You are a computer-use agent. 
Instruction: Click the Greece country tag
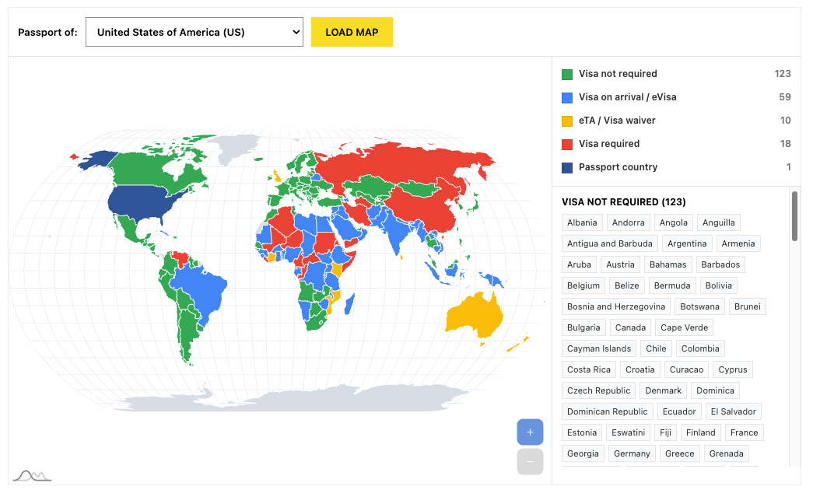click(x=680, y=453)
